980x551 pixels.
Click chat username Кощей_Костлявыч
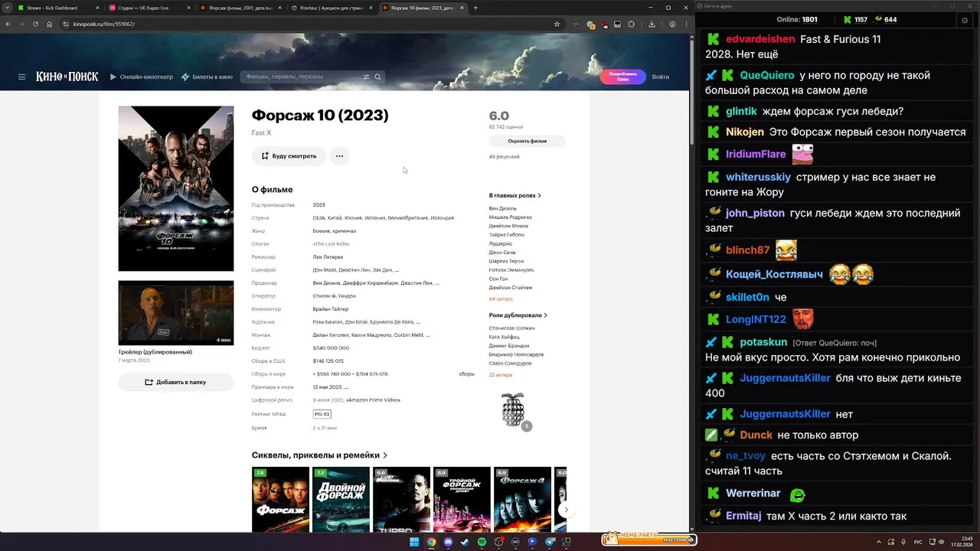coord(774,274)
